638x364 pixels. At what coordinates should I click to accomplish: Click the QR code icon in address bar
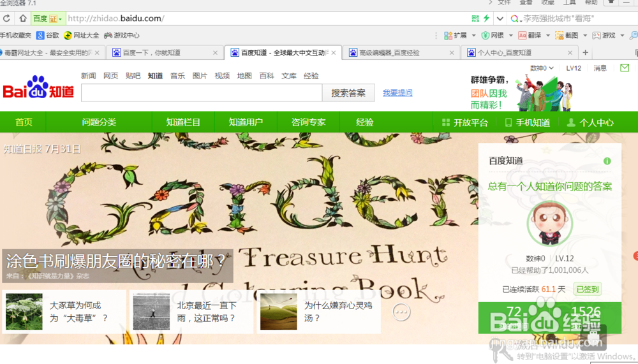tap(475, 18)
